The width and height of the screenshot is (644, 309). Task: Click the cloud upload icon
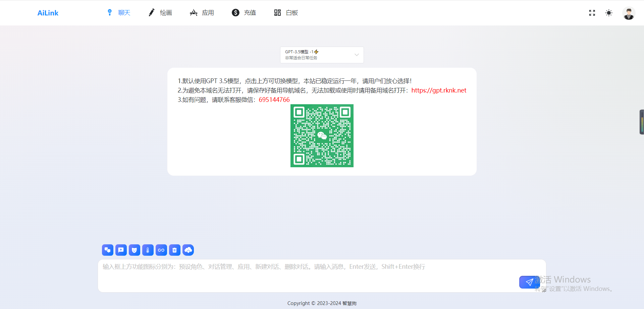(188, 250)
